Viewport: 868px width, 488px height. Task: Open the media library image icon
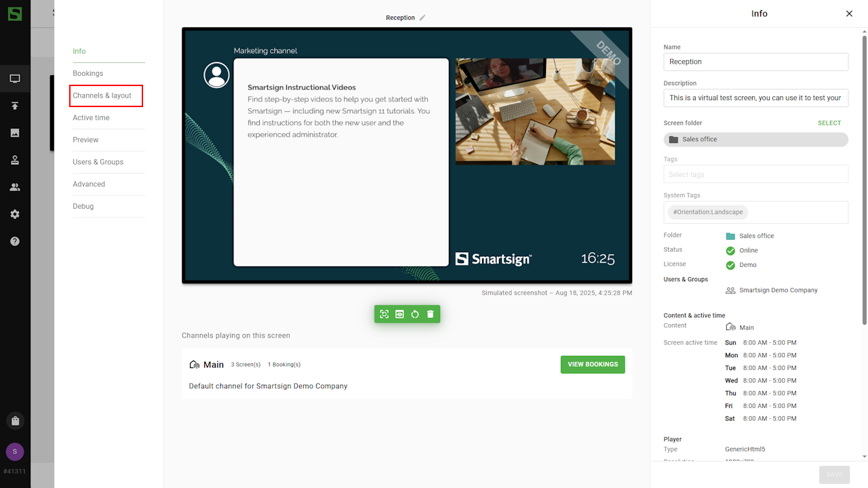tap(15, 133)
